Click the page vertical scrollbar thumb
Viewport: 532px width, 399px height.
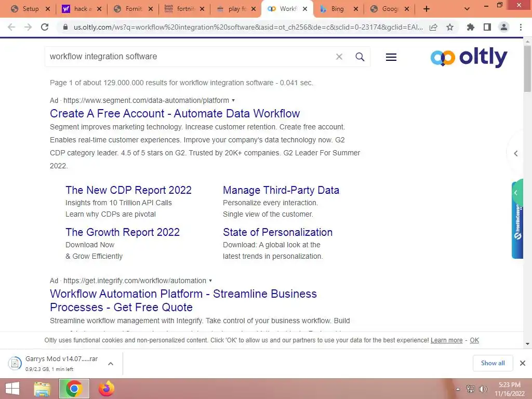click(527, 68)
